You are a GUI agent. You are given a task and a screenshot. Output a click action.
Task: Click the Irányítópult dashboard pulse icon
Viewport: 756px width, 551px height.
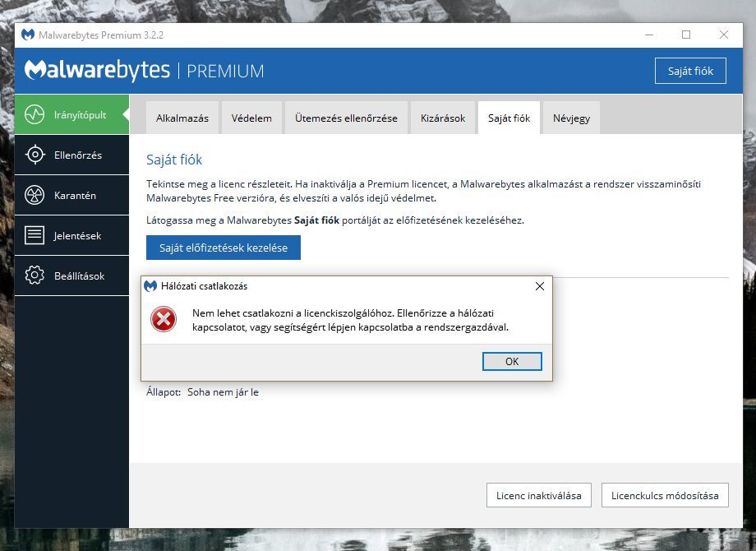click(35, 115)
